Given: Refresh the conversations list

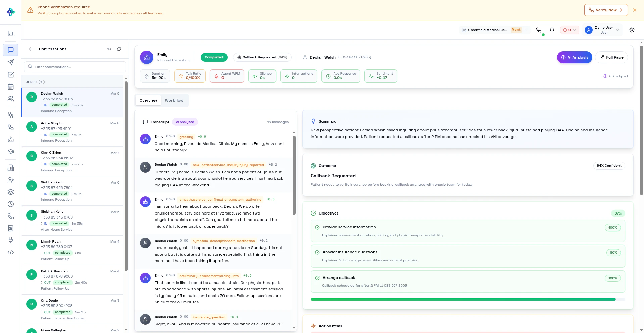Looking at the screenshot, I should pyautogui.click(x=119, y=49).
